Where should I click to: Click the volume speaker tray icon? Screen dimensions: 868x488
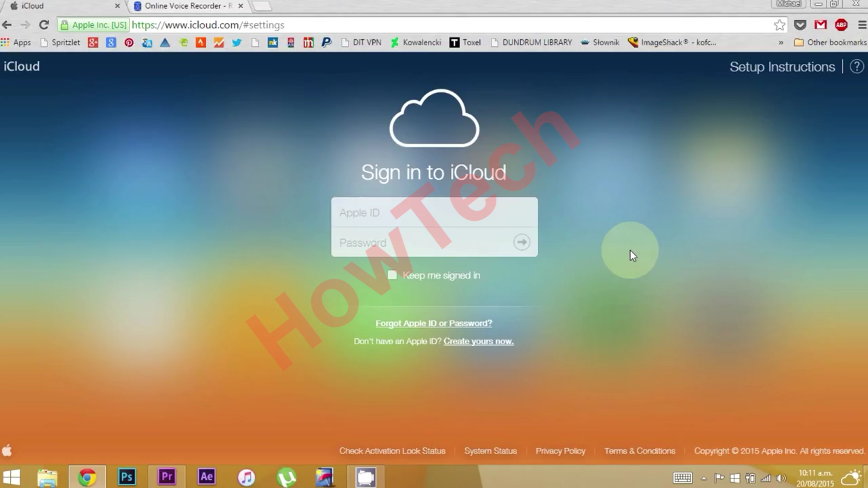tap(781, 478)
